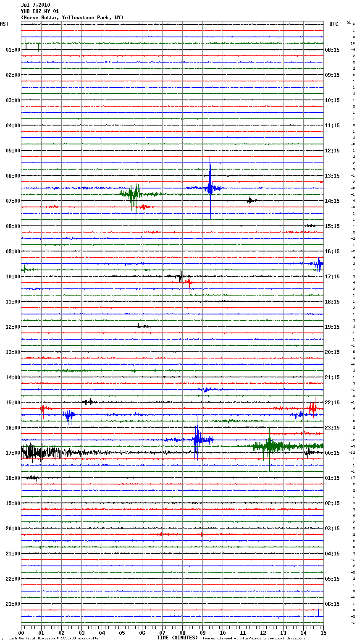Click the 19:15 UTC time label
The image size is (357, 644).
click(x=332, y=327)
